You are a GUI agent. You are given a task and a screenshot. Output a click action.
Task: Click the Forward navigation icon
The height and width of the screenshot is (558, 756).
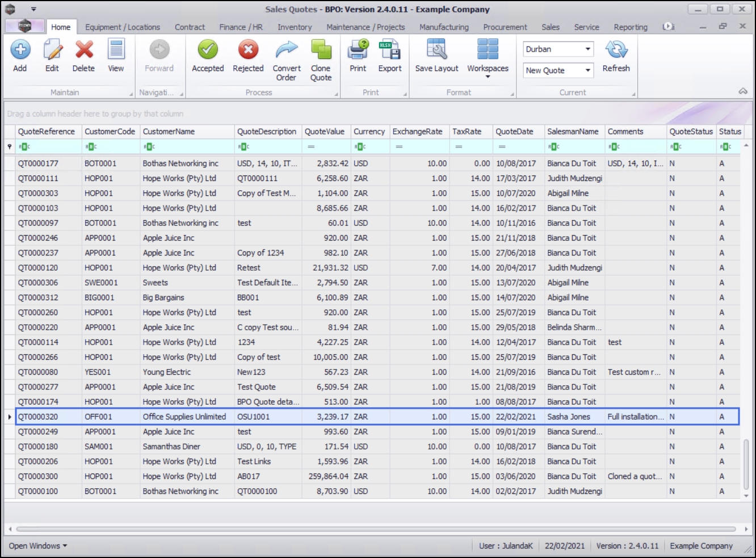click(x=159, y=50)
